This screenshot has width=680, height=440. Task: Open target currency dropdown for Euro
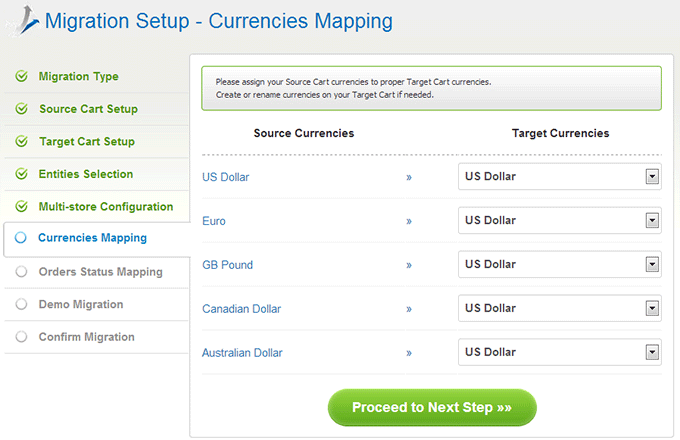pyautogui.click(x=559, y=220)
